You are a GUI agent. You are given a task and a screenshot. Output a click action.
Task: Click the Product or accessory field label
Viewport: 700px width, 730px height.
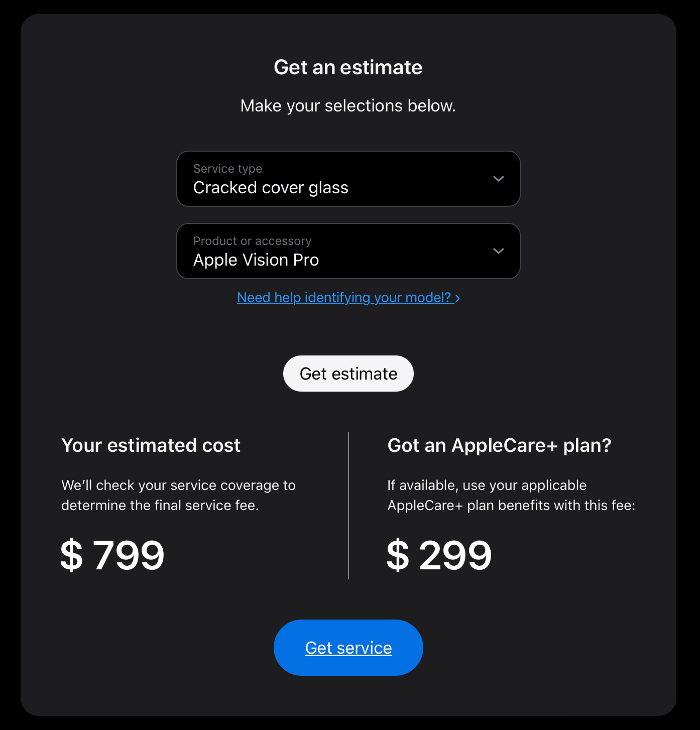252,241
